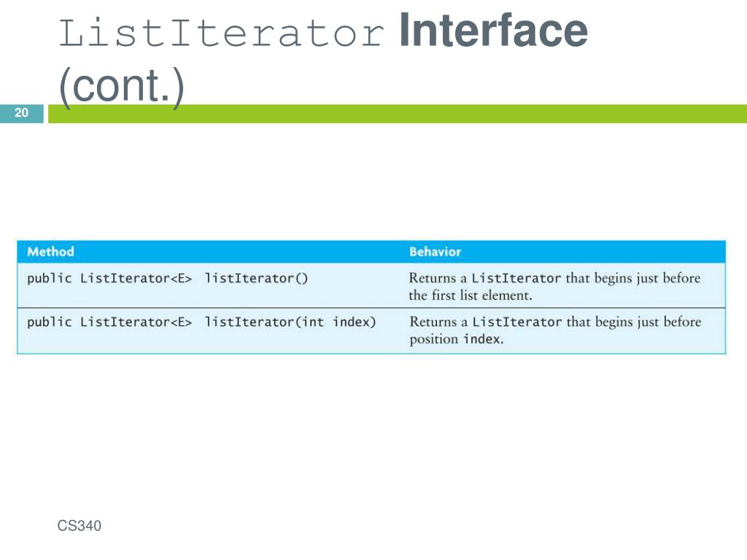
Task: Click the CS340 footer label
Action: [x=79, y=526]
